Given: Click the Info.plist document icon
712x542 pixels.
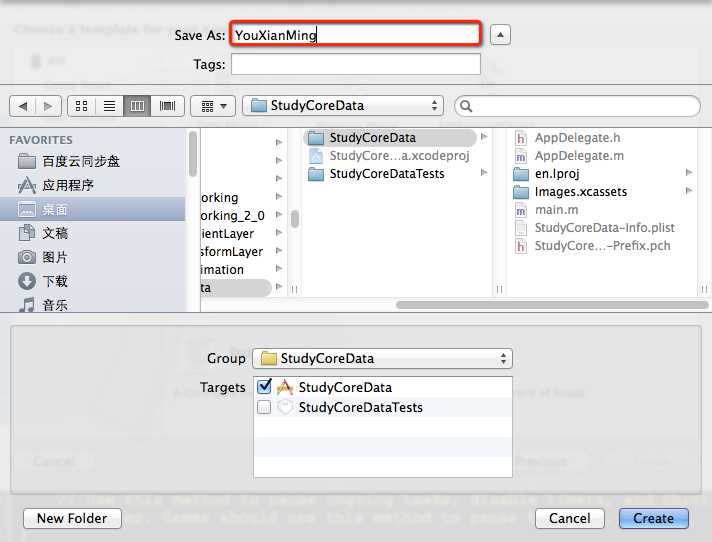Looking at the screenshot, I should (x=521, y=228).
